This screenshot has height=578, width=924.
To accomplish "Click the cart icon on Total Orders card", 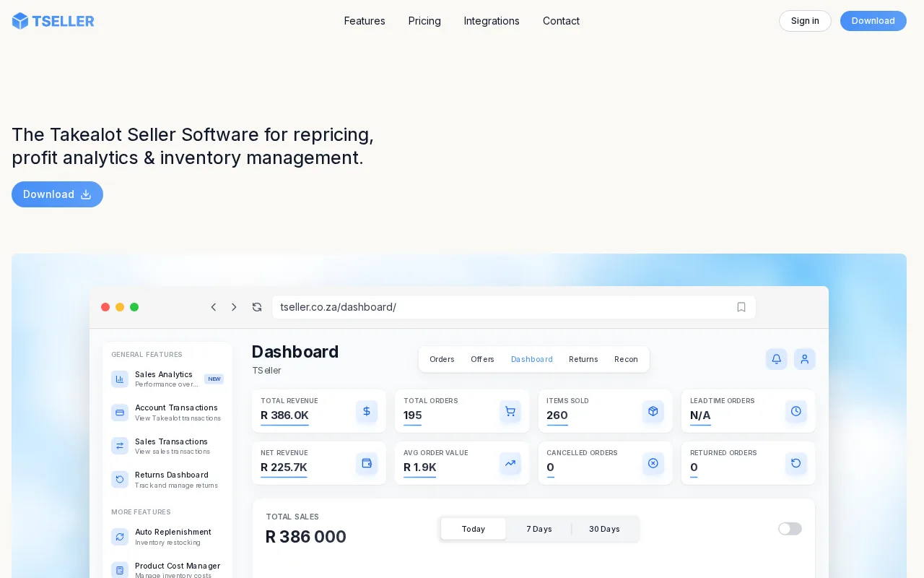I will 510,411.
